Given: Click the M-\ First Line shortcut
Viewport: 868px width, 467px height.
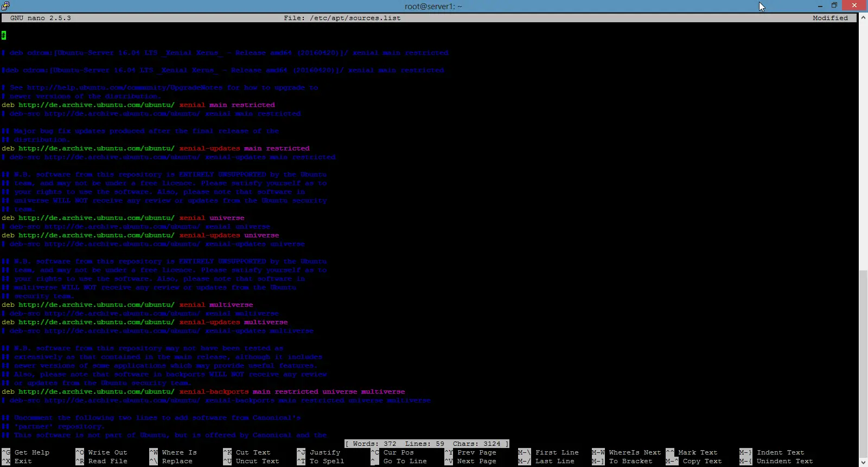Looking at the screenshot, I should 548,452.
